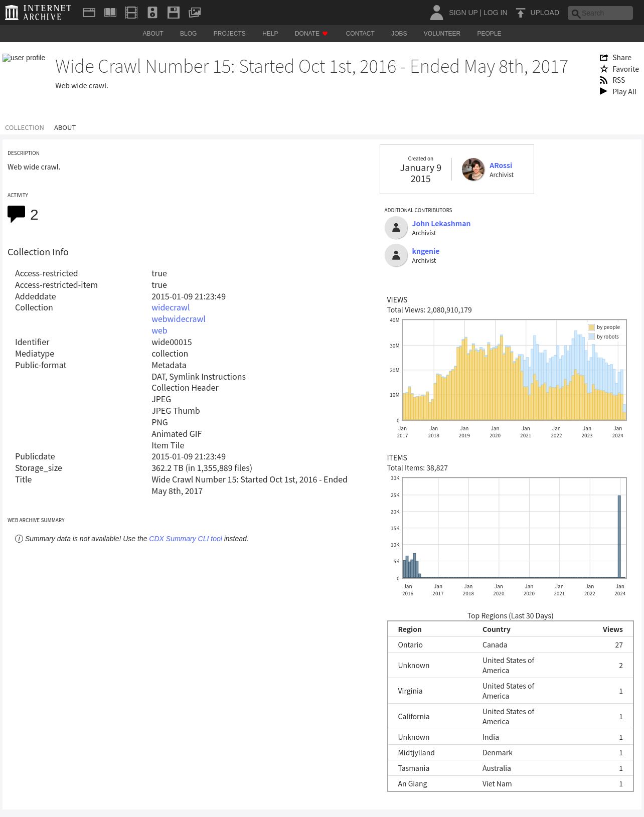Focus the Search input field
The image size is (644, 817).
tap(600, 13)
